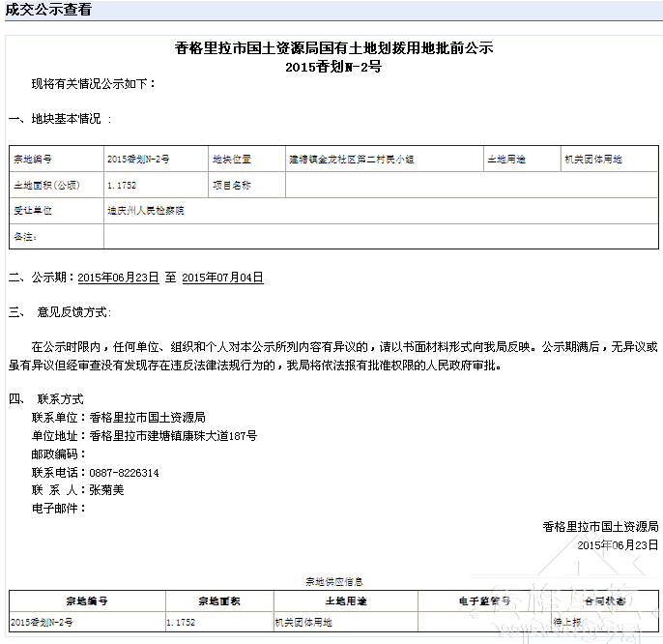Click the 宗地供应信息 table caption
This screenshot has width=663, height=644.
point(334,581)
